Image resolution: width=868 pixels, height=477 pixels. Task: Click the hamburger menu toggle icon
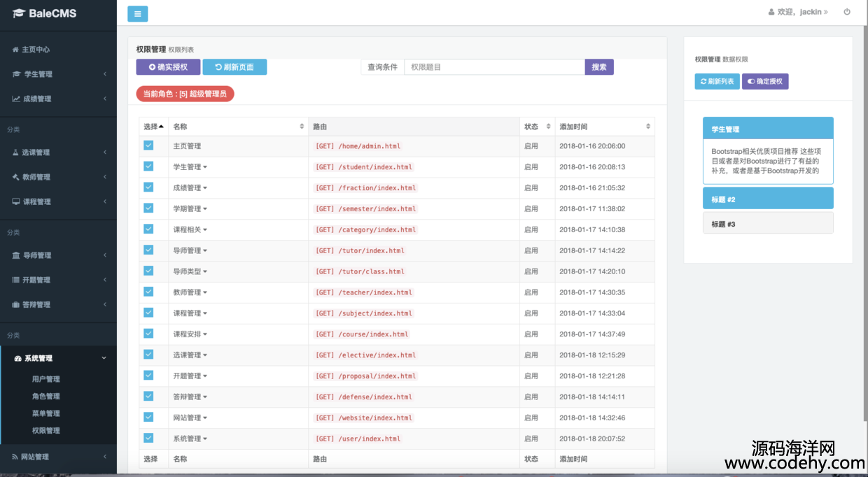pyautogui.click(x=137, y=13)
